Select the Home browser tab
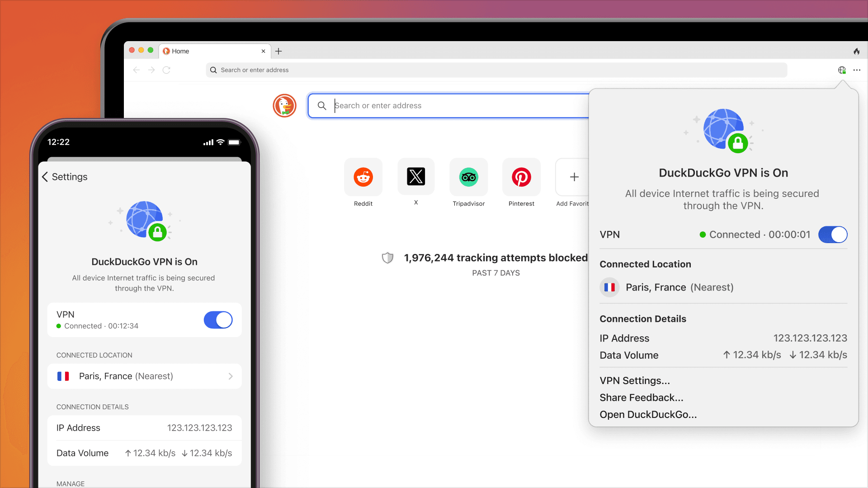 (212, 52)
